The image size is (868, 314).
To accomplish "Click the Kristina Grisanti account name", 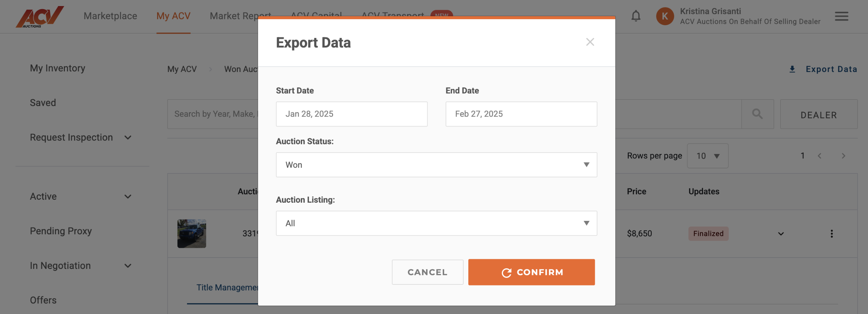I will 710,11.
